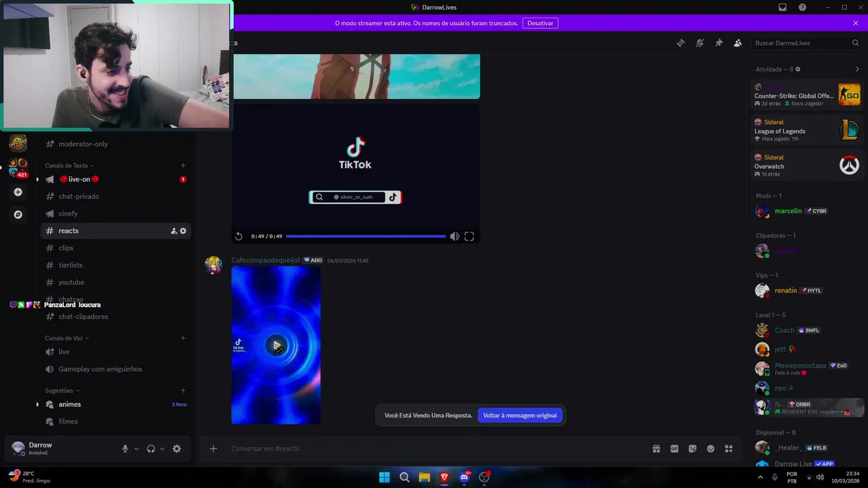868x488 pixels.
Task: Open the help icon in title bar
Action: tap(802, 7)
